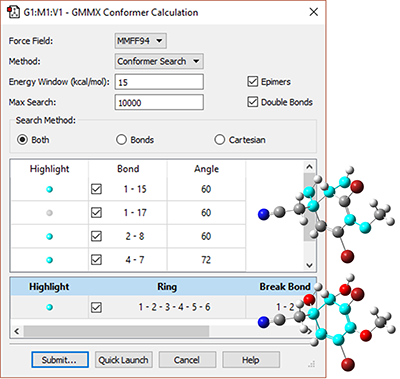Uncheck bond 2 - 8 checkbox

pyautogui.click(x=96, y=236)
